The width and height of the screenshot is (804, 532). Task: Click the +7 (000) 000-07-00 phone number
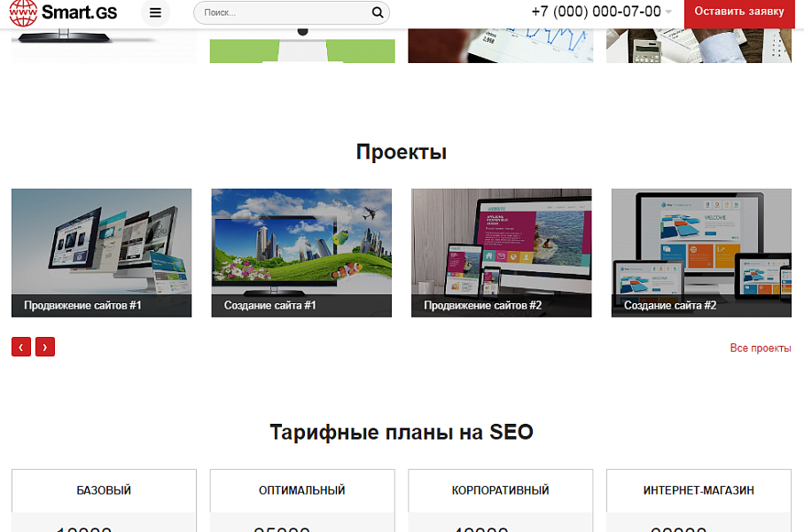click(x=594, y=12)
